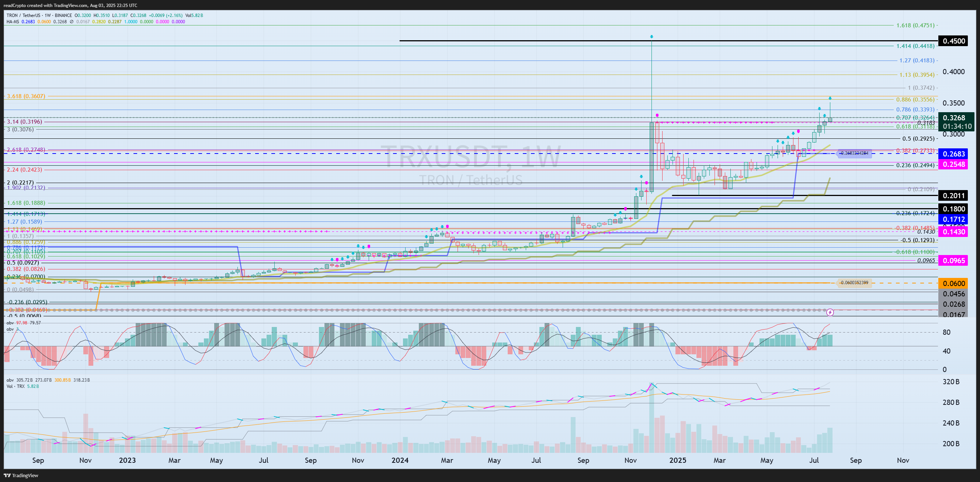
Task: Select the black 0.1800 price label
Action: tap(953, 209)
